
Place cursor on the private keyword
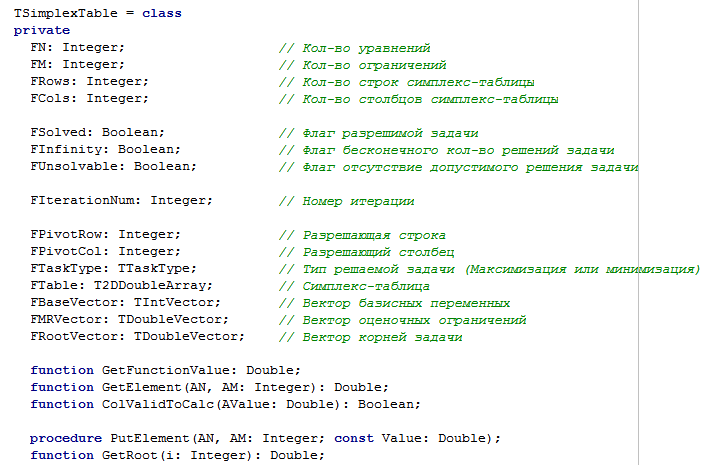42,30
